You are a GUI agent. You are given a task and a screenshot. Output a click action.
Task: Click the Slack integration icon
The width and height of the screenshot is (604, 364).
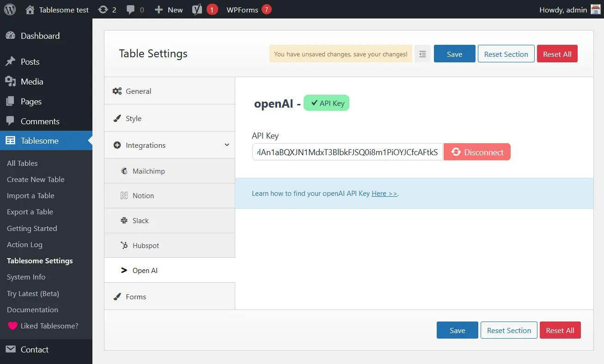pos(124,220)
